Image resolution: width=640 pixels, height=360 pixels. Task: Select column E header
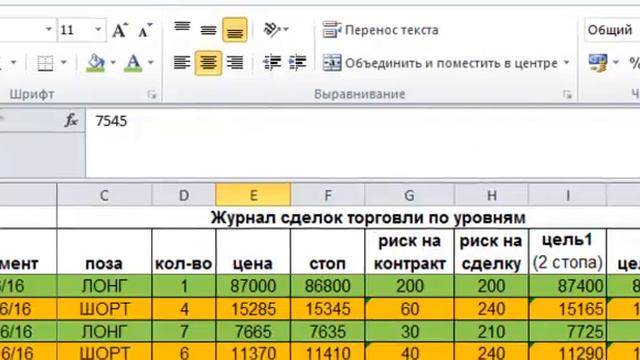tap(253, 196)
